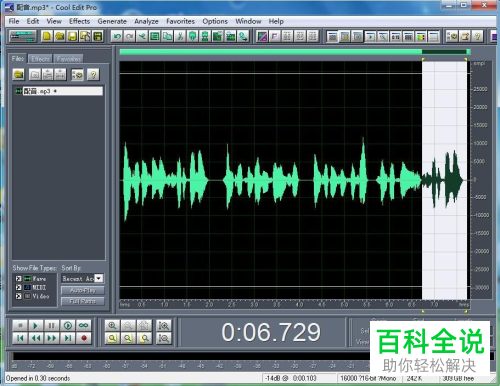Screen dimensions: 500x386
Task: Switch to the Effects tab in the panel
Action: point(40,59)
